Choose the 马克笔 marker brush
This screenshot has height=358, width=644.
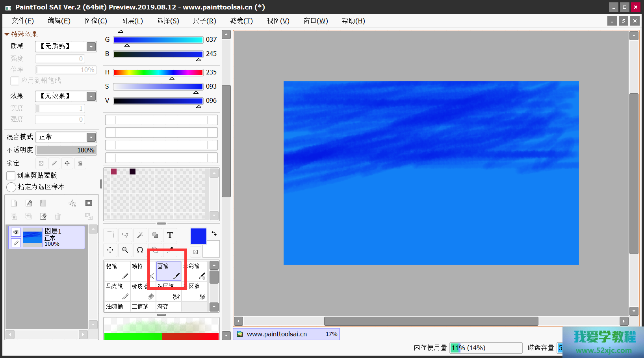[x=117, y=291]
